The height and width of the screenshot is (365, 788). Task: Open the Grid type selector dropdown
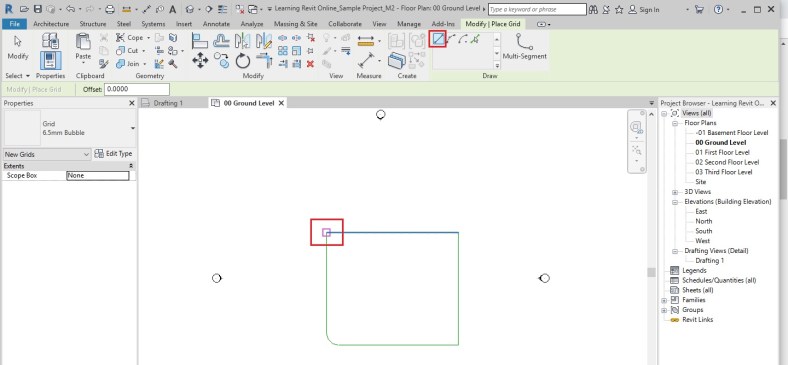click(x=133, y=128)
